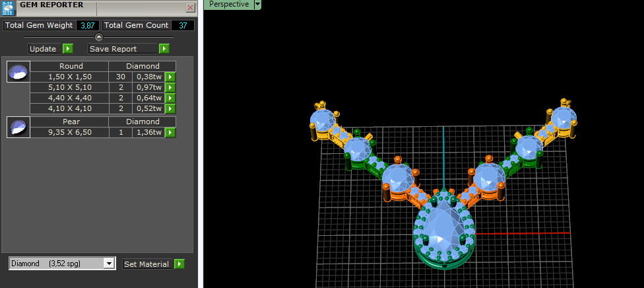Click the Round header cell
The height and width of the screenshot is (288, 644).
pos(69,66)
